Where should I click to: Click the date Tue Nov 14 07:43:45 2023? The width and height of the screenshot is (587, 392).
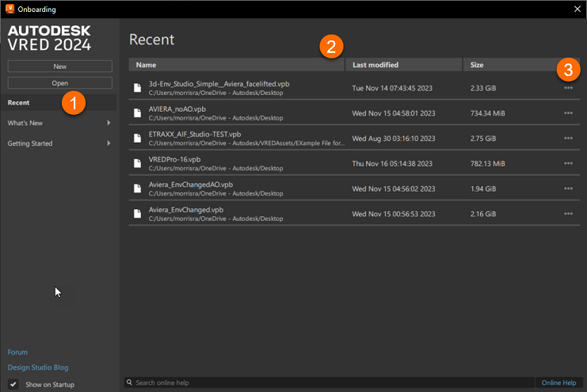392,88
